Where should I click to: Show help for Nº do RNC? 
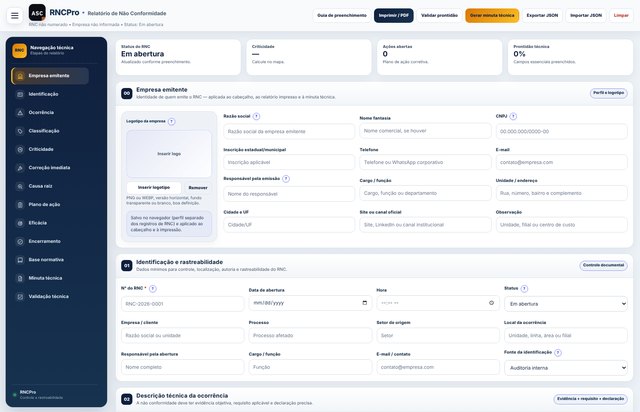coord(153,289)
